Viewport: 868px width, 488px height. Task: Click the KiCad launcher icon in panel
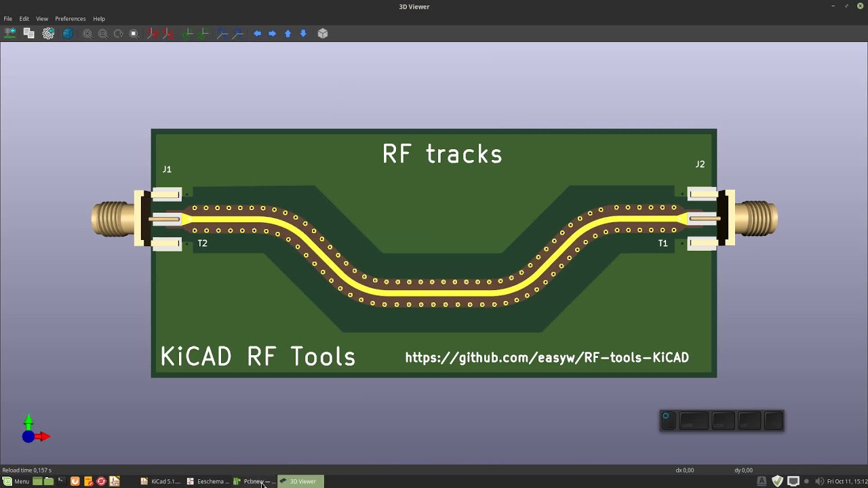(115, 481)
